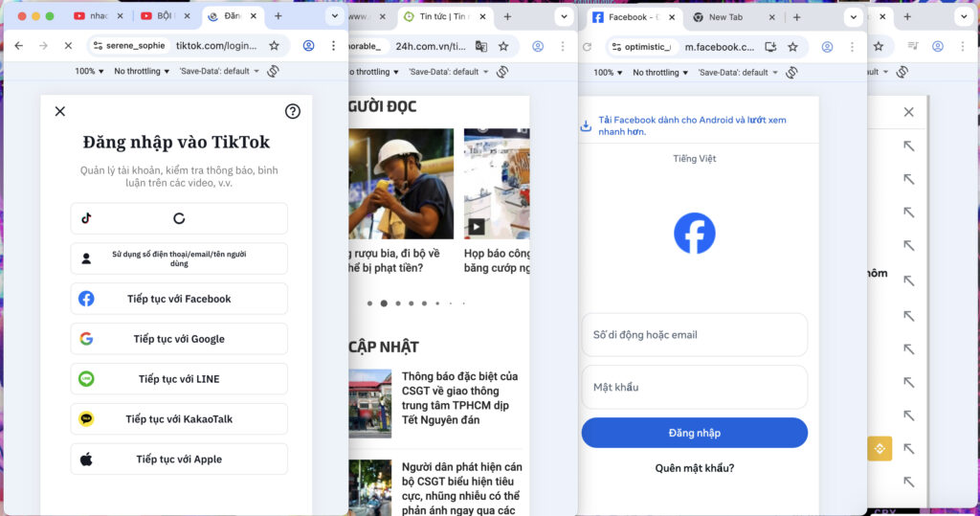Close the TikTok login dialog with X
The height and width of the screenshot is (516, 980).
pyautogui.click(x=60, y=111)
